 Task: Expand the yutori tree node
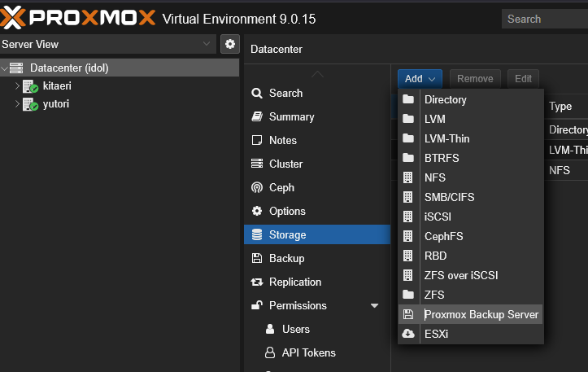[17, 104]
